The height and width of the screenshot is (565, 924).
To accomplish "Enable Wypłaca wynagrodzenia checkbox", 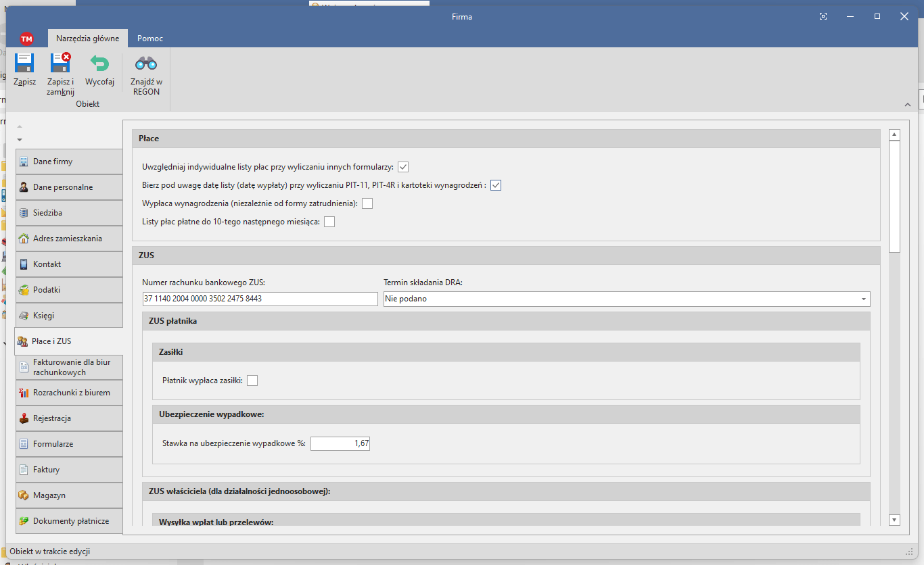I will [367, 203].
